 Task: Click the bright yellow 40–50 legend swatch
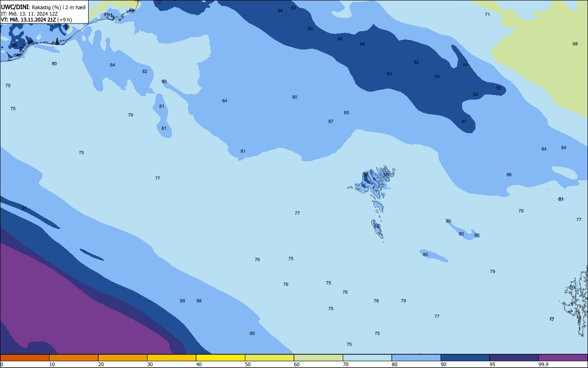pyautogui.click(x=220, y=357)
